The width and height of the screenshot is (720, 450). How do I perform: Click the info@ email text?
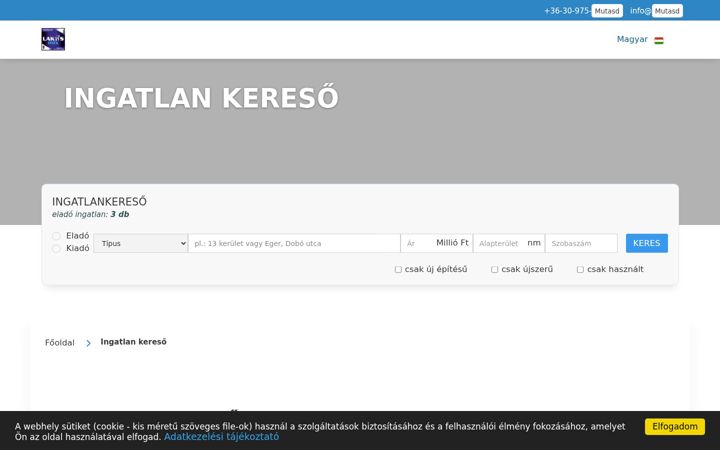(x=641, y=11)
